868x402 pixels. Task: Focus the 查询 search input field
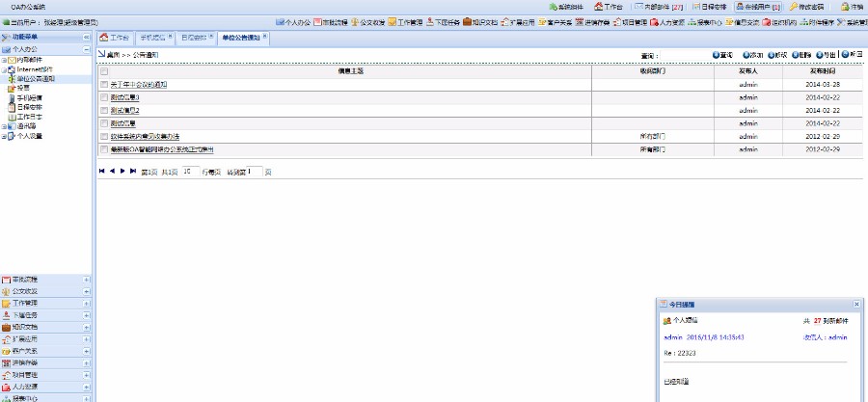tap(686, 55)
